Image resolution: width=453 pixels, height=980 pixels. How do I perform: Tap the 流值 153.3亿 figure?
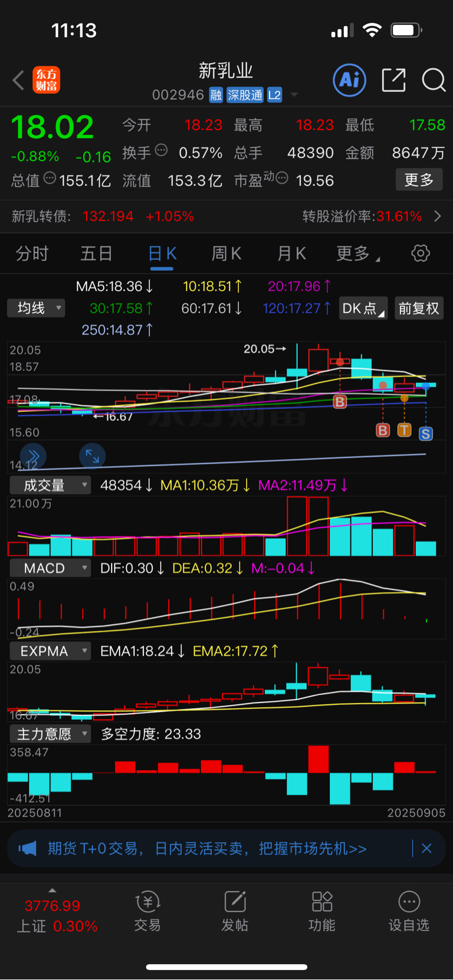tap(172, 180)
